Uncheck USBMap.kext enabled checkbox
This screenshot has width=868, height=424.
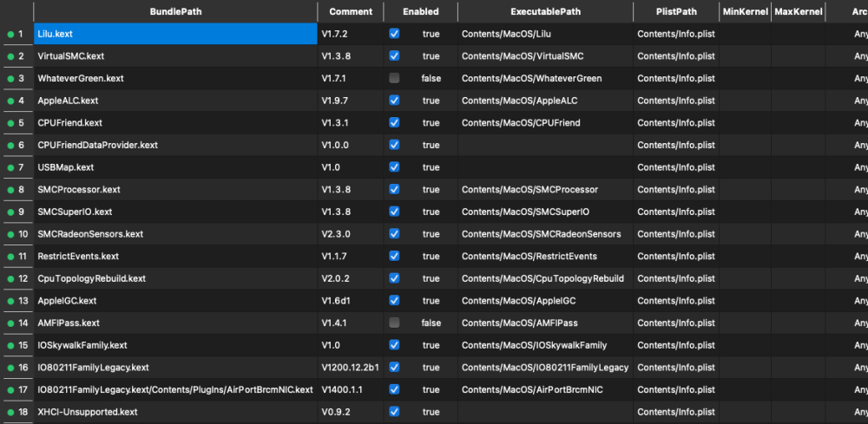[x=394, y=167]
